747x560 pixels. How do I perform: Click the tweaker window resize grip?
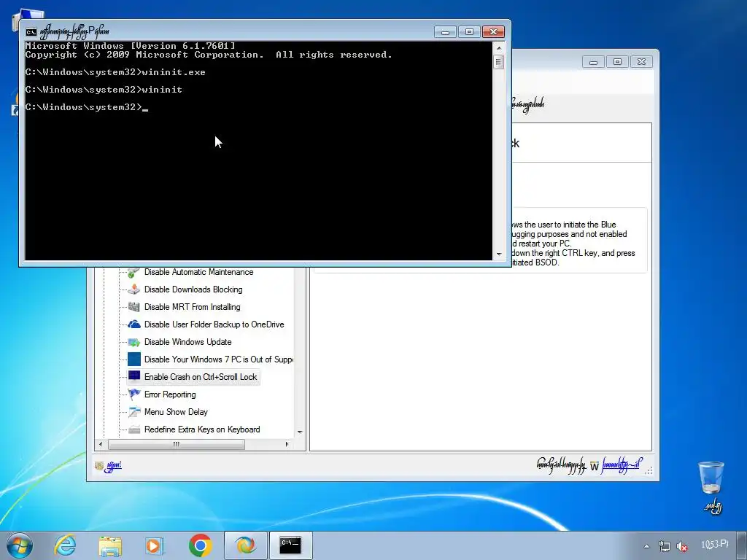[649, 470]
